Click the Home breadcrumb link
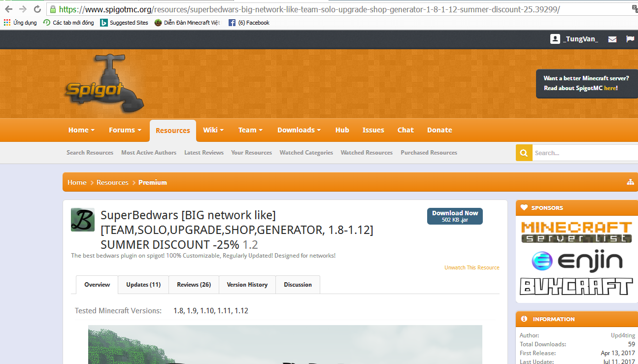Image resolution: width=638 pixels, height=364 pixels. pos(77,182)
